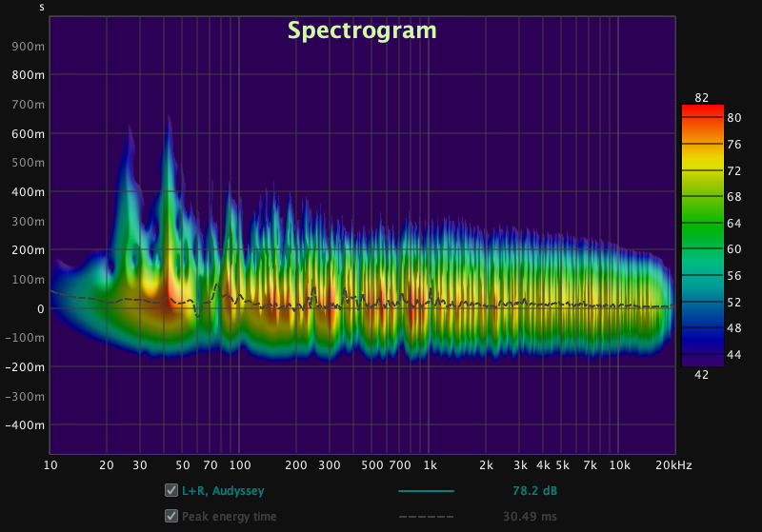This screenshot has height=532, width=762.
Task: Select the Peak energy time legend label
Action: [230, 516]
